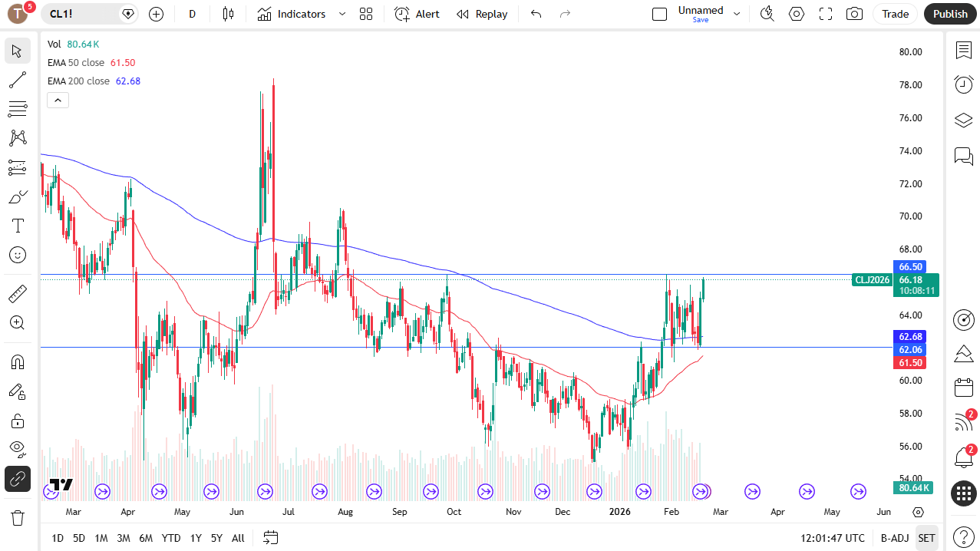
Task: Switch to the 6M time range
Action: click(146, 538)
